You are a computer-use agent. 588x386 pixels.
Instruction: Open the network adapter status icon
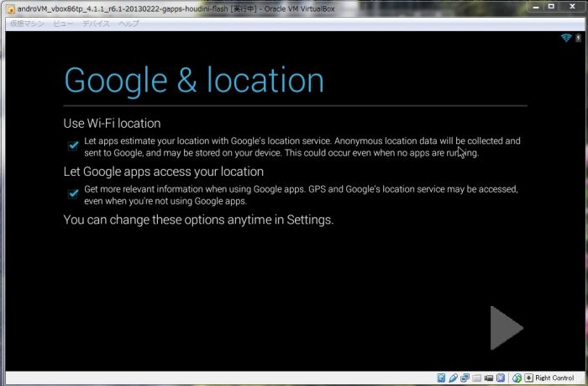point(465,378)
